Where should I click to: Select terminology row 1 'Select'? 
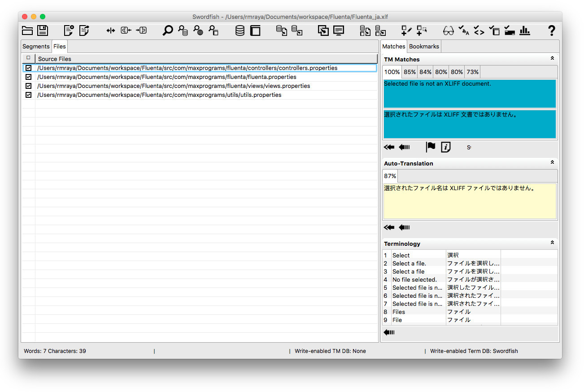click(x=470, y=255)
